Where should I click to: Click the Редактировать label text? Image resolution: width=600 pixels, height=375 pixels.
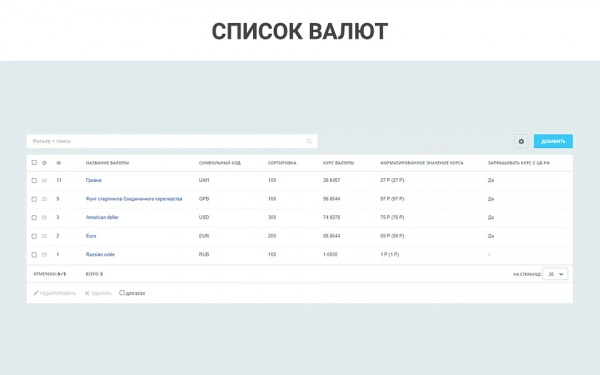(x=58, y=293)
